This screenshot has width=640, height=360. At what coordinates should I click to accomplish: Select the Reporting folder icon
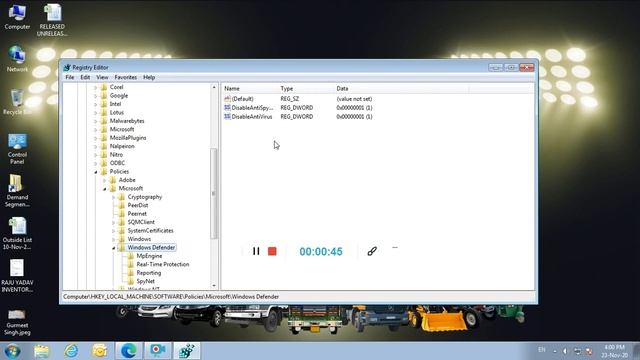point(131,273)
